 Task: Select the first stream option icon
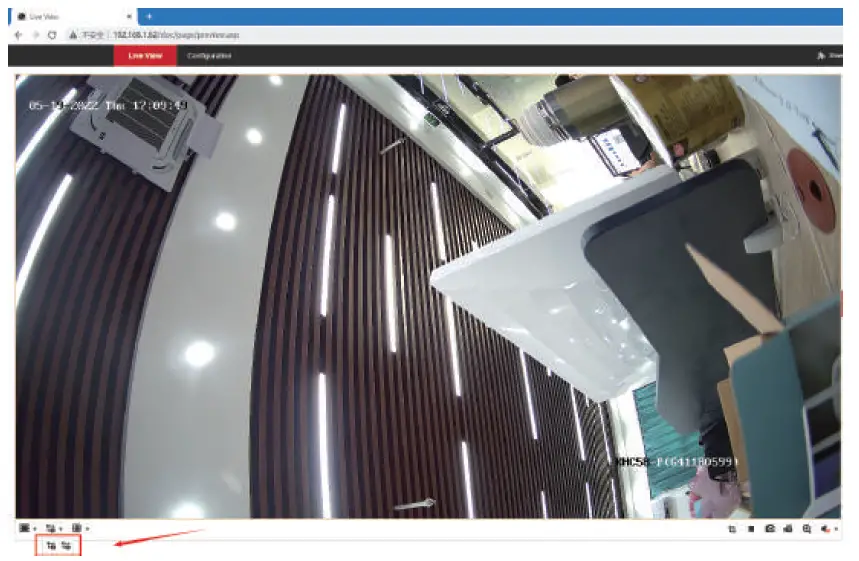51,546
